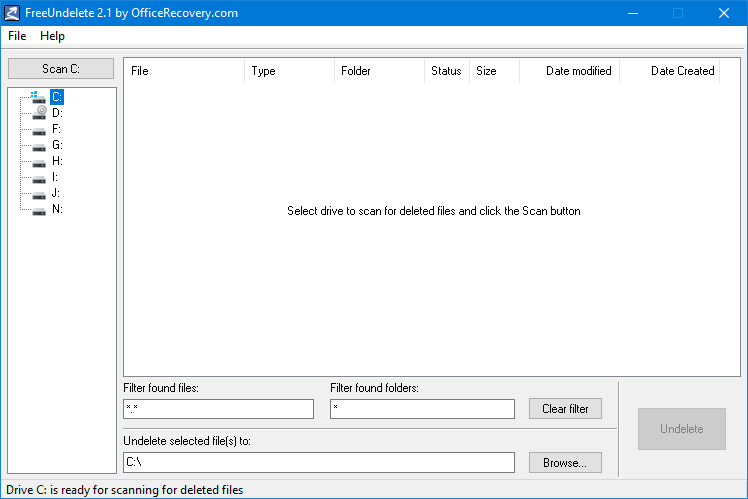
Task: Close the FreeUndelete window
Action: pyautogui.click(x=724, y=13)
